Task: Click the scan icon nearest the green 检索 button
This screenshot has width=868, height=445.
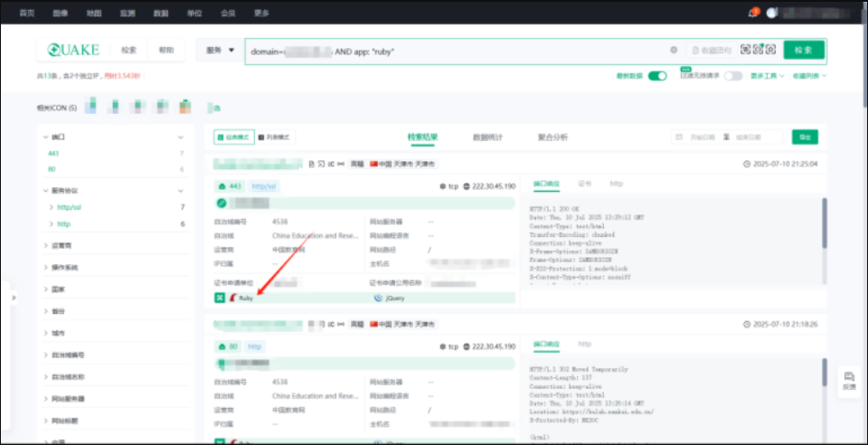Action: tap(771, 49)
